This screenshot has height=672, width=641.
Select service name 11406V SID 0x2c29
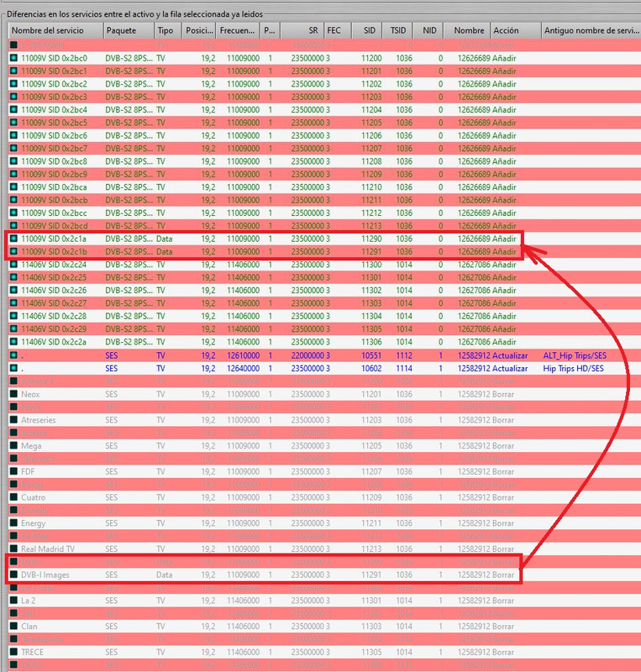[x=54, y=328]
